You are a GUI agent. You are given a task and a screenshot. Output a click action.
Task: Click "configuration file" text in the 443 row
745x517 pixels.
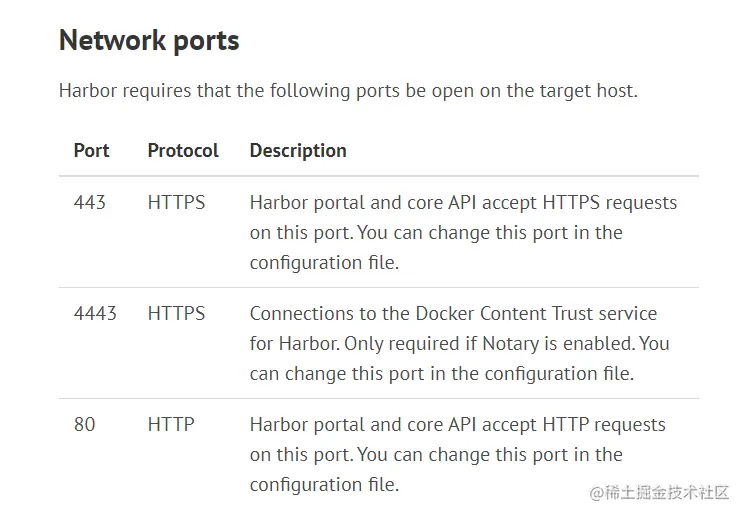click(x=324, y=263)
